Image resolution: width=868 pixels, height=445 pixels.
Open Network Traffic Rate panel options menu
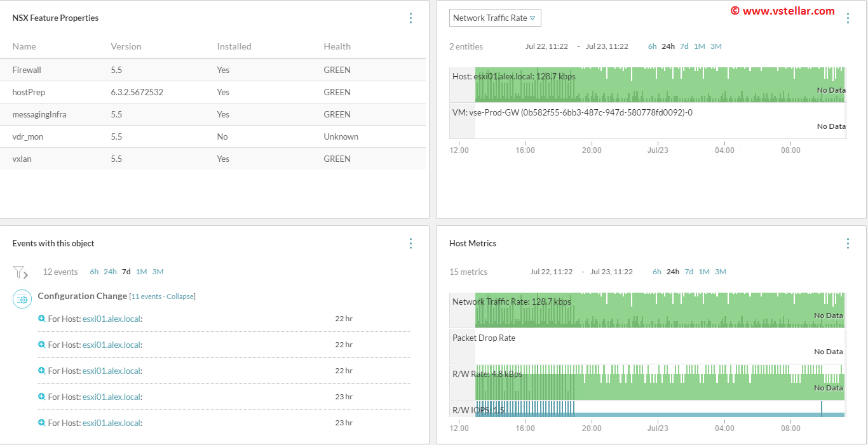coord(847,18)
